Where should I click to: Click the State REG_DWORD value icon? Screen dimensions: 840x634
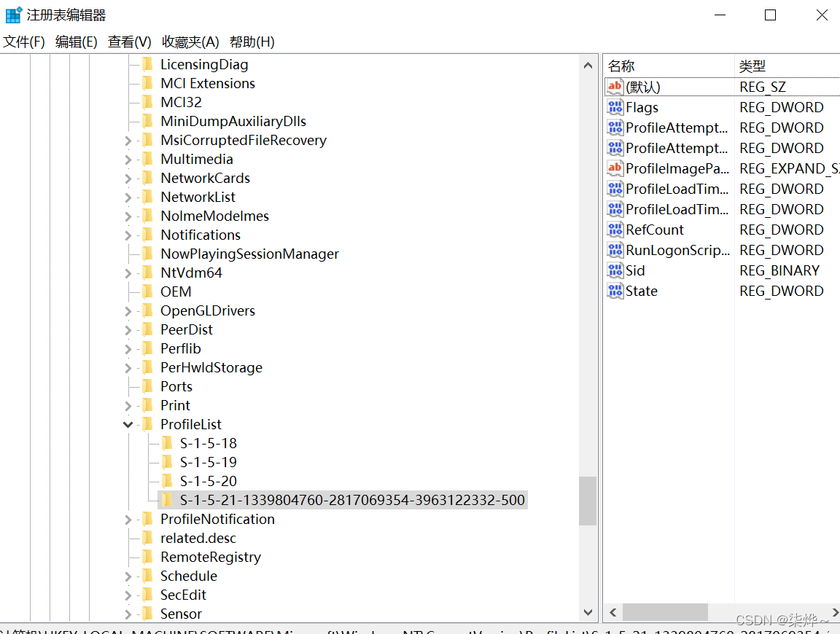(x=615, y=291)
